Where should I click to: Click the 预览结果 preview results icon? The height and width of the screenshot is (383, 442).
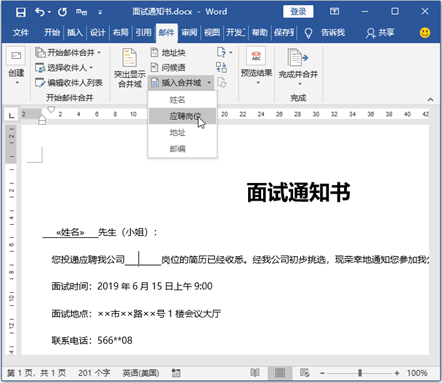pos(256,56)
